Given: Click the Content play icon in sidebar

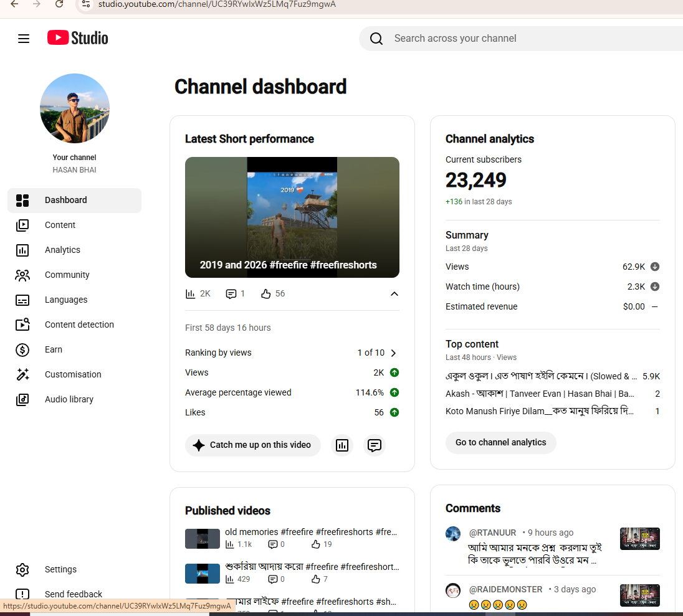Looking at the screenshot, I should 22,225.
